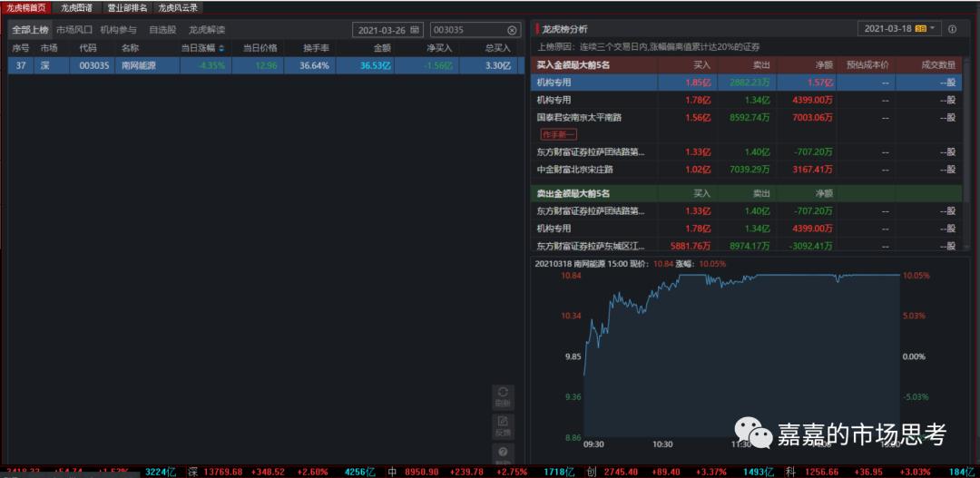Viewport: 980px width, 478px height.
Task: Switch to 龙虎榜首页 tab
Action: (x=26, y=8)
